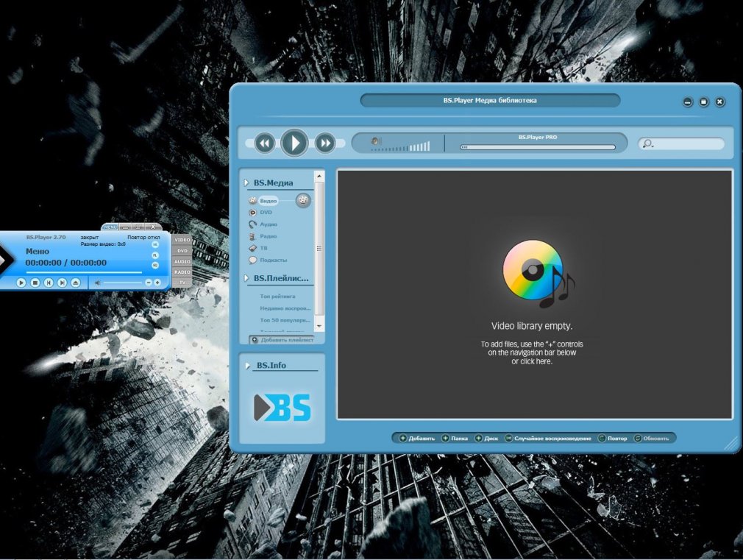
Task: Click Обновить to refresh library
Action: [x=652, y=439]
